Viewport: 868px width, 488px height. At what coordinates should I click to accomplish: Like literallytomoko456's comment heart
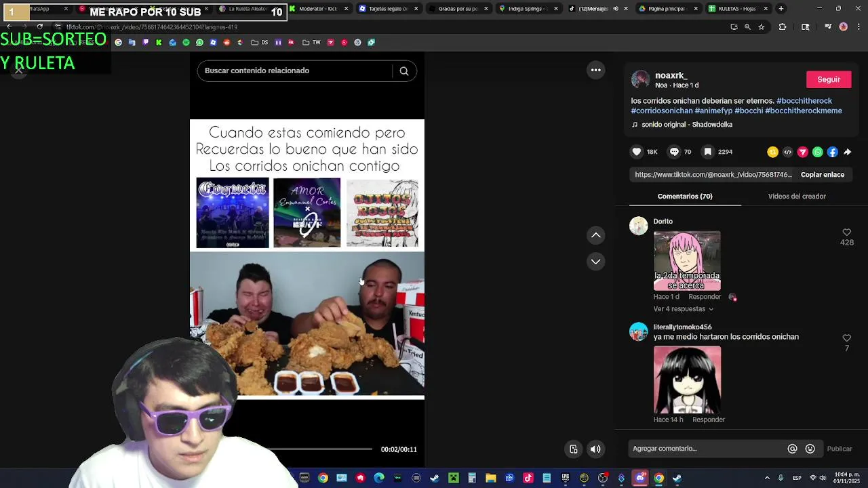(846, 338)
